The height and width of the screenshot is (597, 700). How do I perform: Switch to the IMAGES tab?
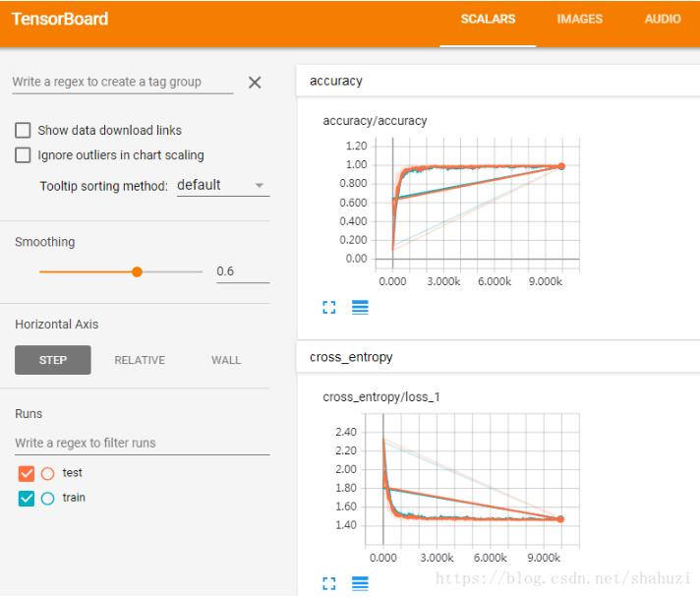579,20
